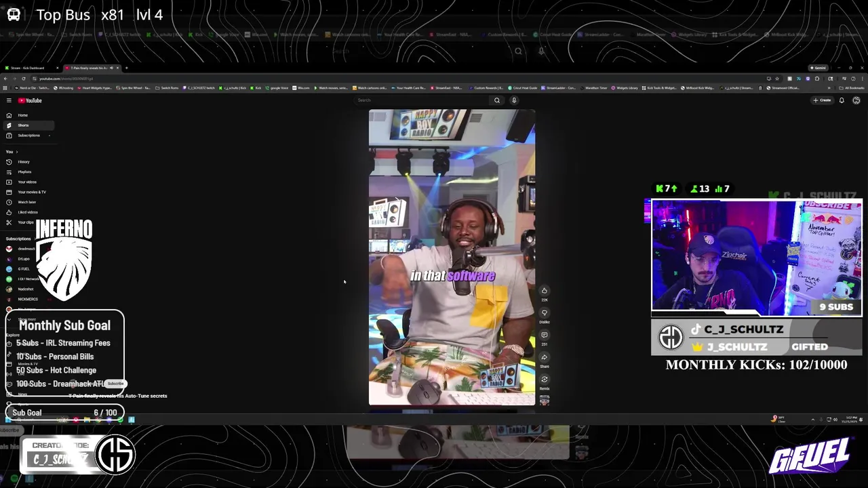Open Spin the Wheel bookmark
This screenshot has height=488, width=868.
click(x=134, y=88)
